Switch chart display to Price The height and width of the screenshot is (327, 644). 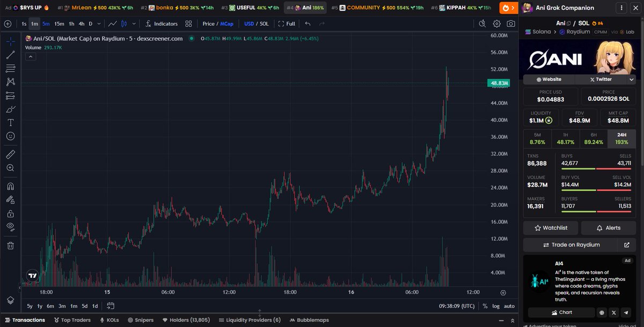208,24
